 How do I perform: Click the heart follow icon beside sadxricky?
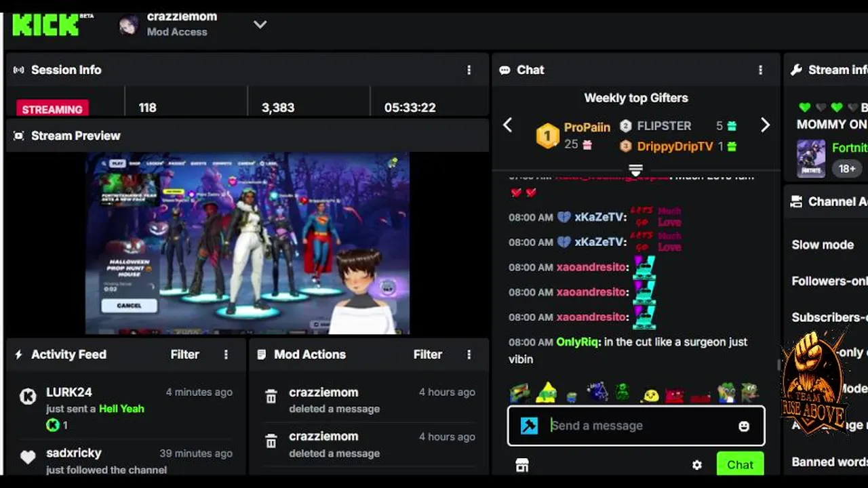[28, 457]
